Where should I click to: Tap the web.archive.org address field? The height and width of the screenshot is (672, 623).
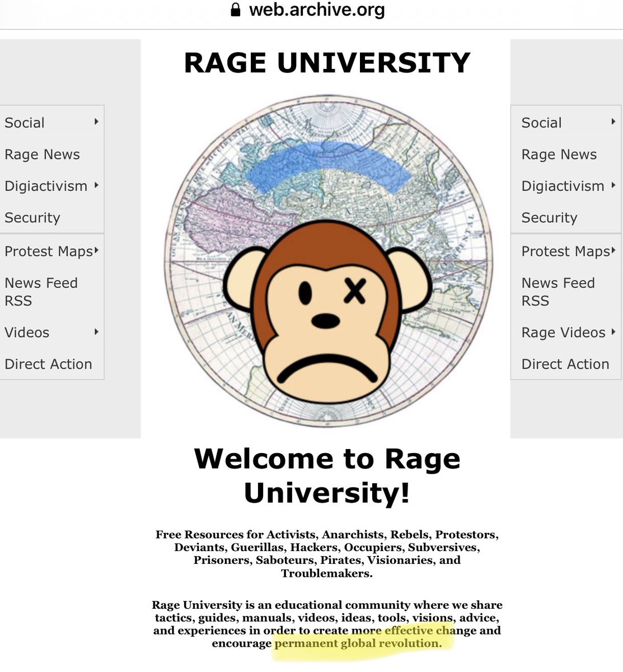(317, 10)
